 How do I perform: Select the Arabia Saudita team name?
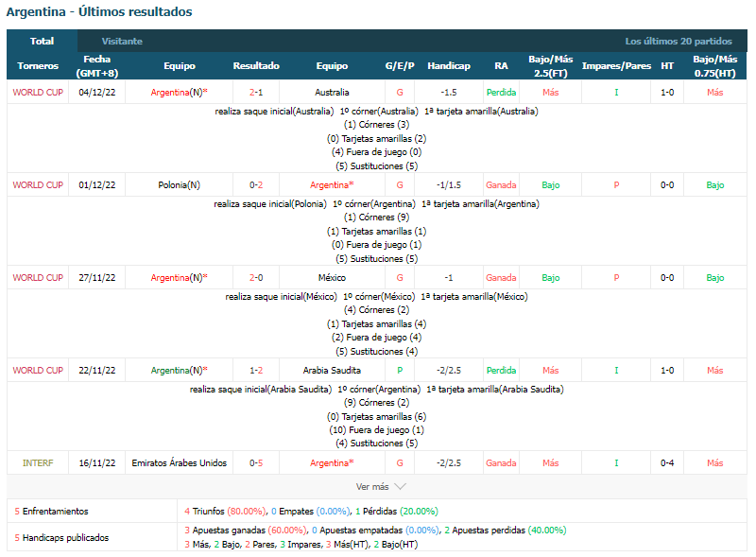[332, 370]
